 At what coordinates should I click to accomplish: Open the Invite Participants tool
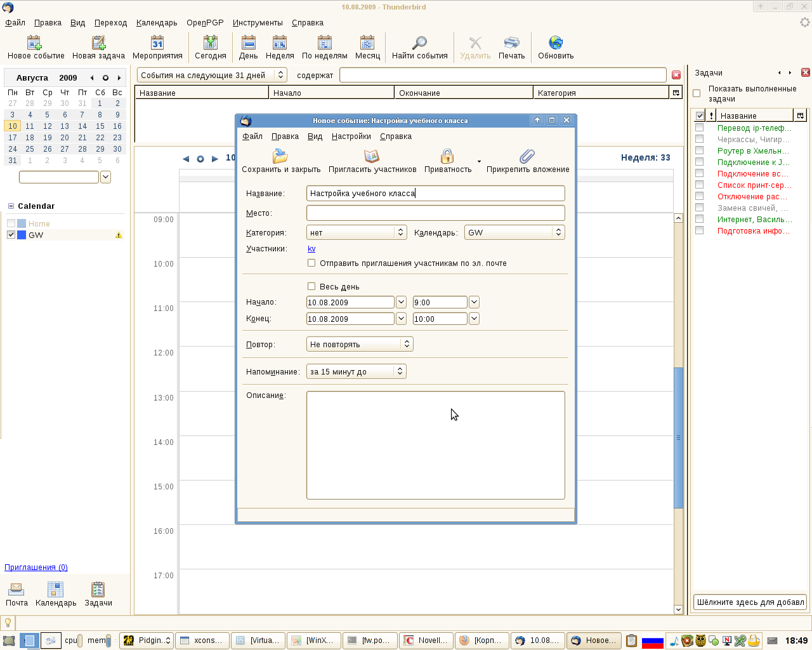click(372, 156)
